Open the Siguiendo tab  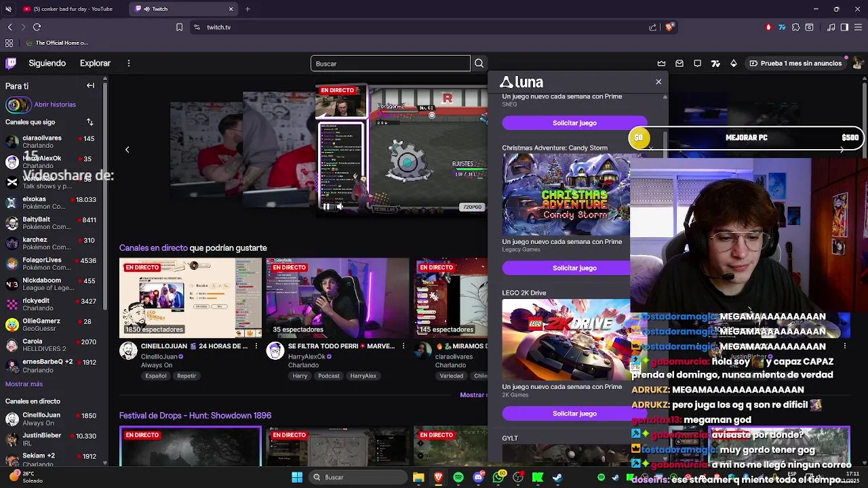[x=47, y=63]
